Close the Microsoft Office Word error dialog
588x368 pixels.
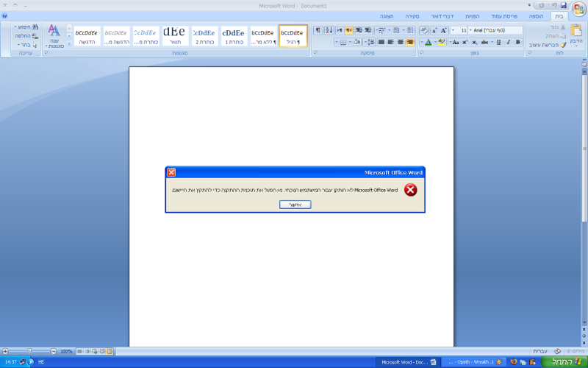(171, 172)
